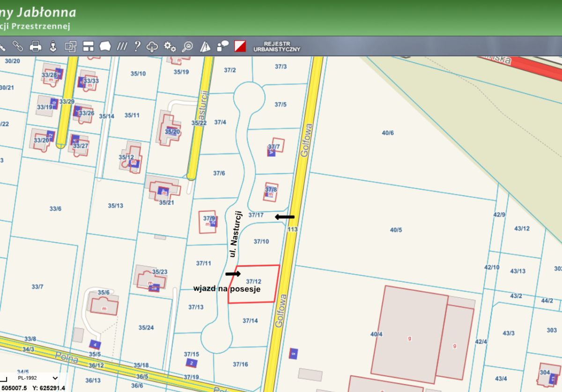
Task: Open help via question mark icon
Action: [x=137, y=46]
